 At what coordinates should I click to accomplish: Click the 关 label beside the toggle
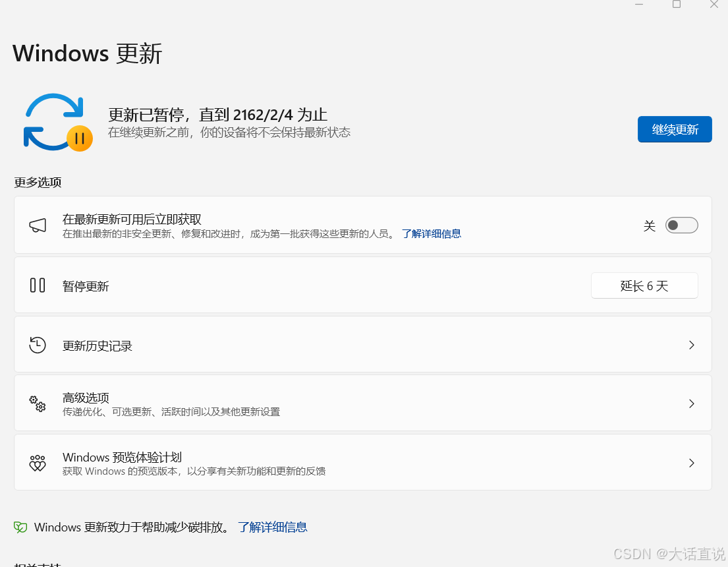(650, 226)
